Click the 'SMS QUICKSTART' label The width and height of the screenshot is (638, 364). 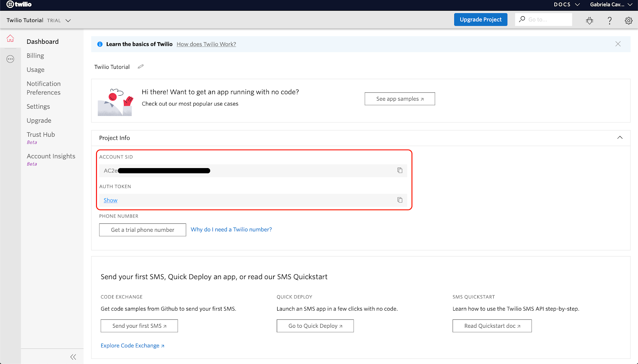[x=474, y=297]
